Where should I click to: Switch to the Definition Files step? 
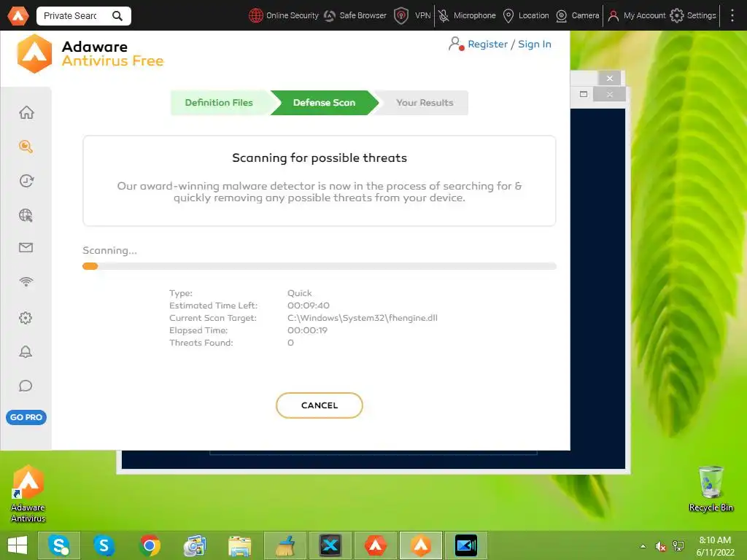[219, 102]
